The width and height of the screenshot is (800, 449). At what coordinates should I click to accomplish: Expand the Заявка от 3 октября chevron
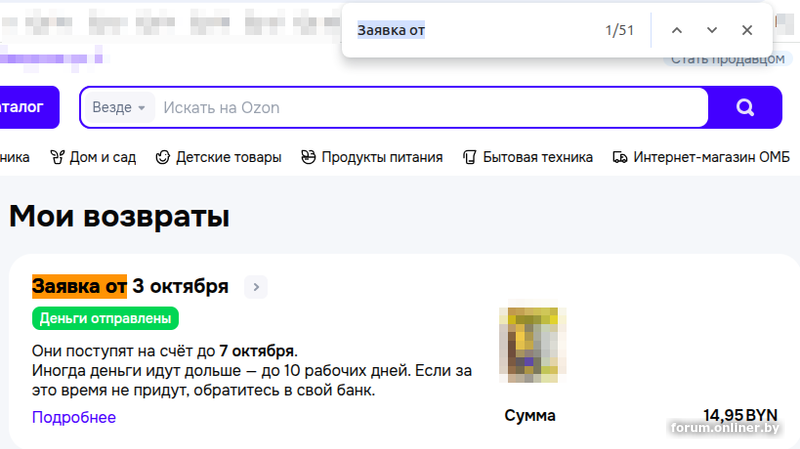pyautogui.click(x=256, y=287)
